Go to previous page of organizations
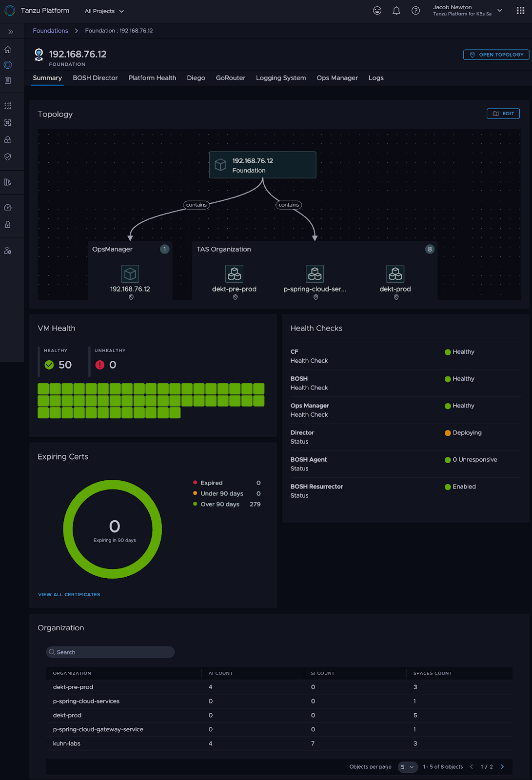532x780 pixels. (472, 767)
